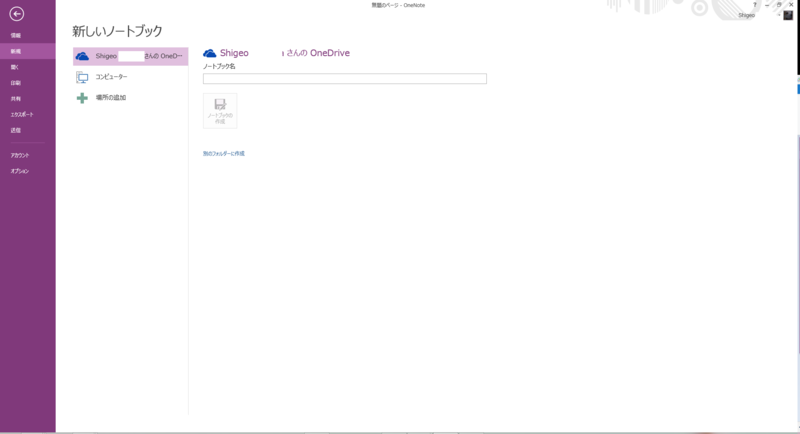The width and height of the screenshot is (800, 434).
Task: Click the Shigeo account name at top right
Action: [x=746, y=15]
